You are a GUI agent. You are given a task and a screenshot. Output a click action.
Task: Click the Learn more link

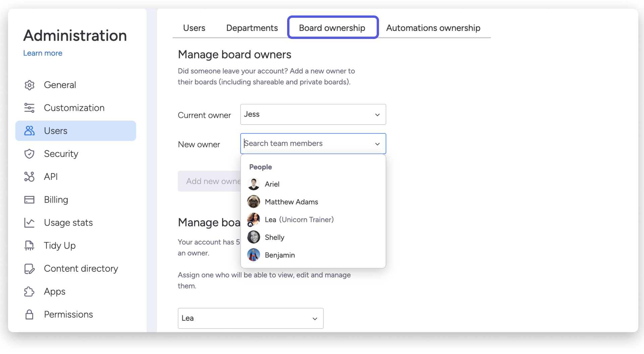tap(42, 53)
